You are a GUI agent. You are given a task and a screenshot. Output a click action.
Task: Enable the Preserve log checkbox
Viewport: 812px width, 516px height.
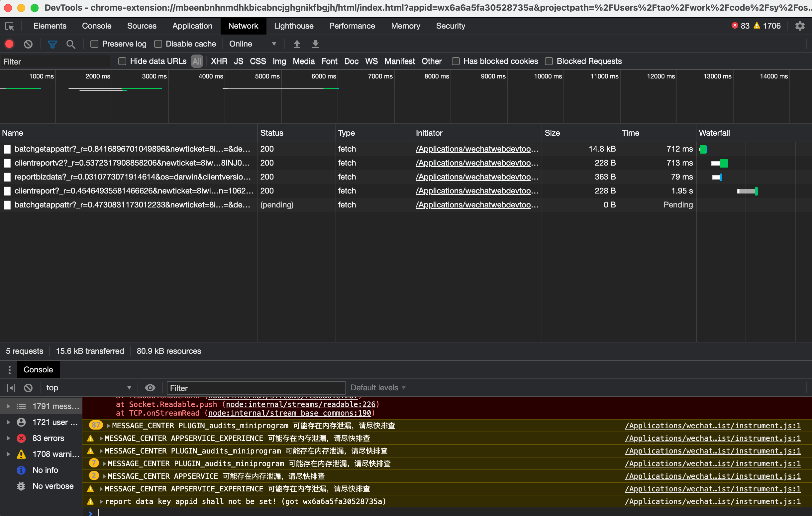(94, 44)
